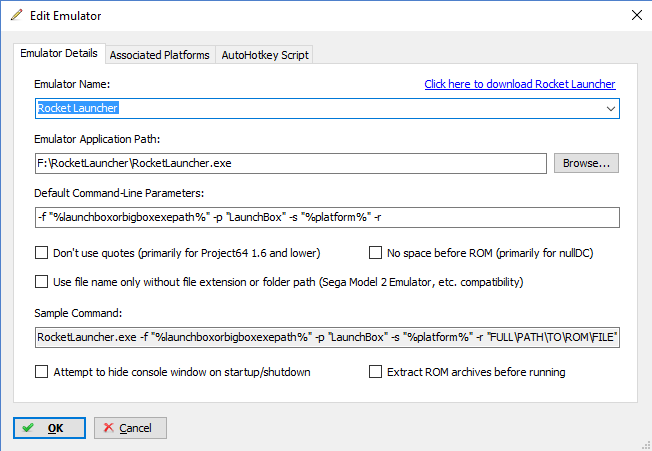Go to the AutoHotkey Script tab
This screenshot has width=652, height=451.
pos(266,55)
